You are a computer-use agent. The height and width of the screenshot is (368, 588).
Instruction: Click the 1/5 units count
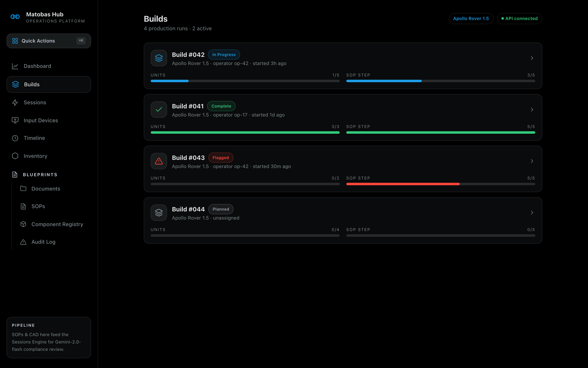coord(336,75)
